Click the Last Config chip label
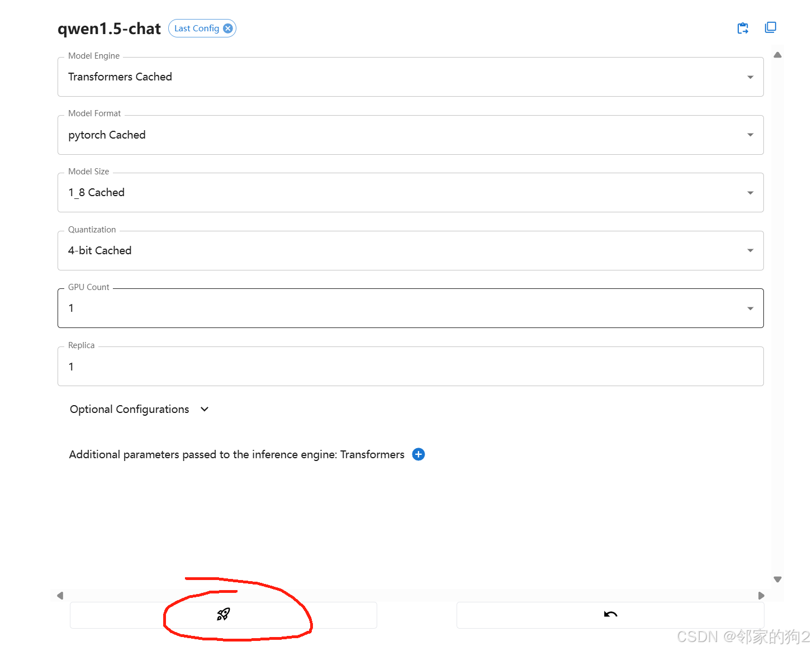 coord(197,28)
